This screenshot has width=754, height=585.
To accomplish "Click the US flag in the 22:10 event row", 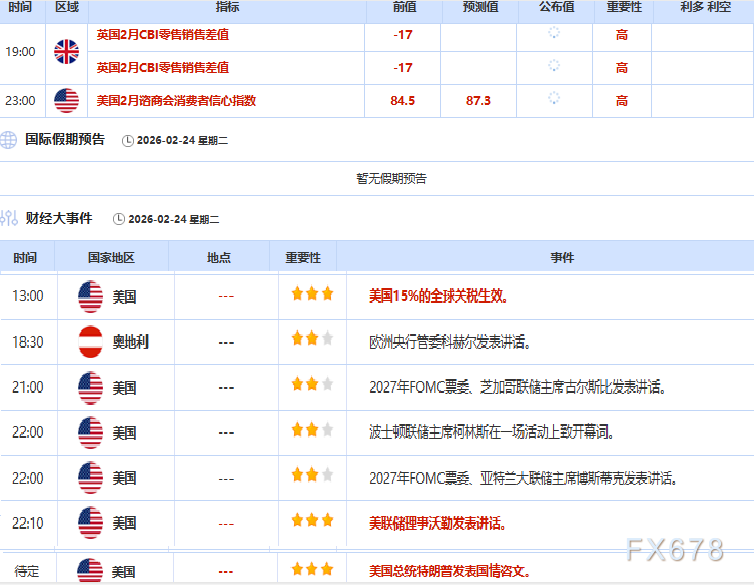I will click(x=91, y=522).
